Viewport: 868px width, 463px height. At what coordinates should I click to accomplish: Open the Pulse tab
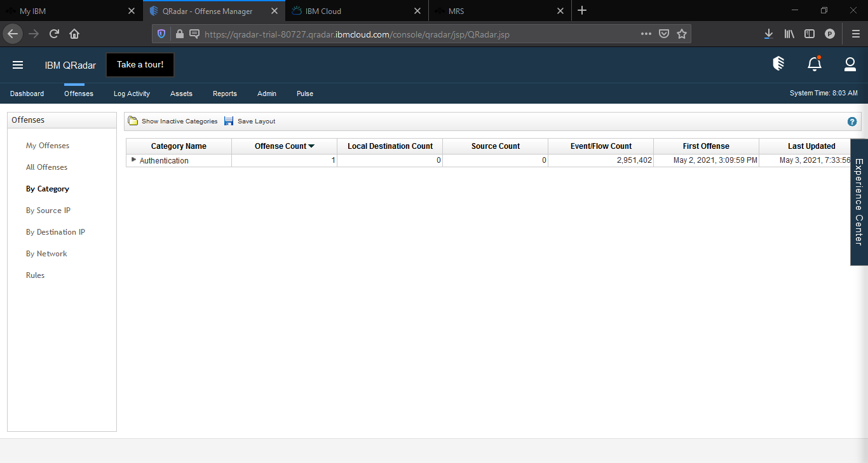305,93
